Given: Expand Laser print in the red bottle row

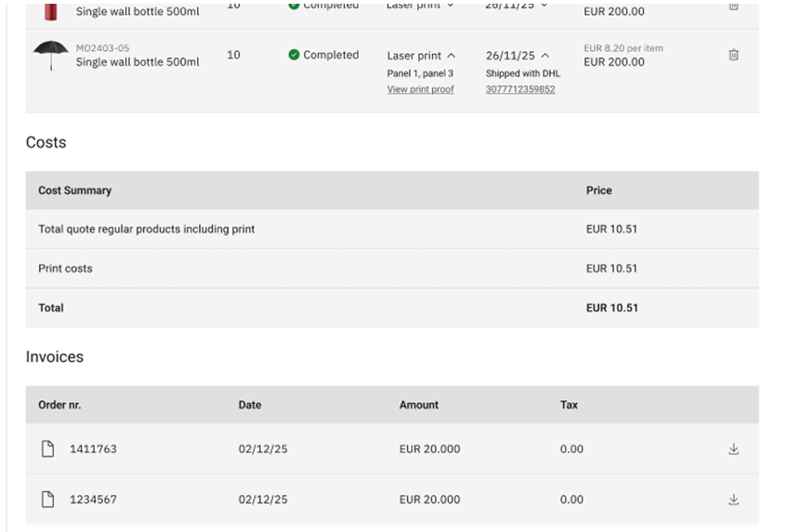Looking at the screenshot, I should pos(451,6).
